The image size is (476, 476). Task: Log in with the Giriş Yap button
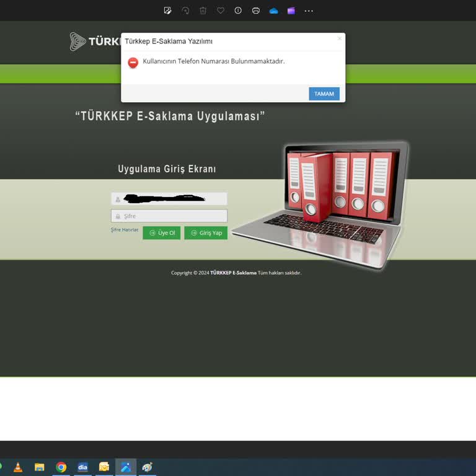coord(206,233)
